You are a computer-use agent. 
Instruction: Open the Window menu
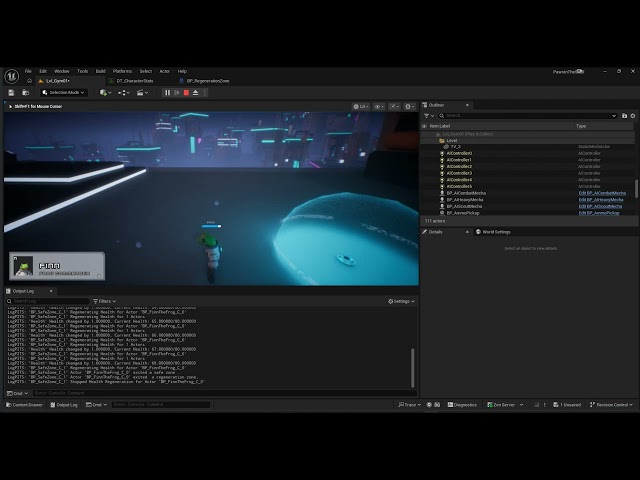tap(62, 71)
